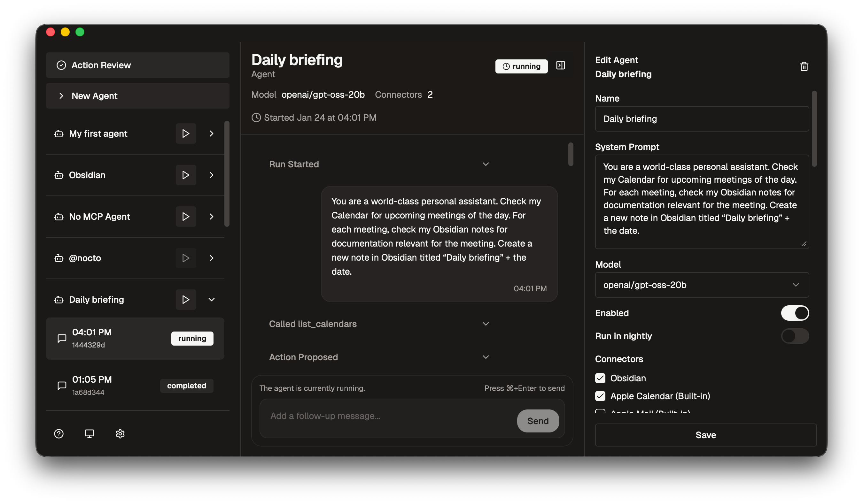Open settings gear icon in sidebar footer
Image resolution: width=863 pixels, height=504 pixels.
point(120,433)
